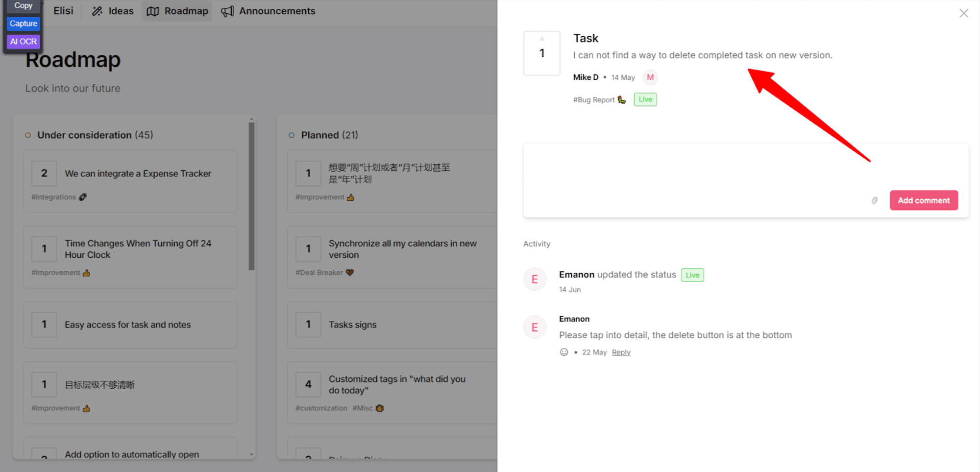Click the Elisi logo text in the header
The image size is (980, 472).
click(63, 11)
